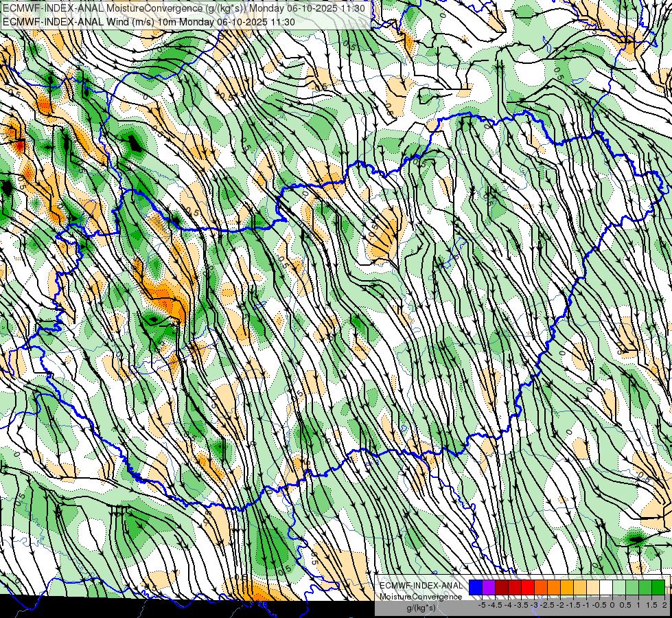Pick legend swatch between -3.5 and -3
The height and width of the screenshot is (618, 672).
528,588
